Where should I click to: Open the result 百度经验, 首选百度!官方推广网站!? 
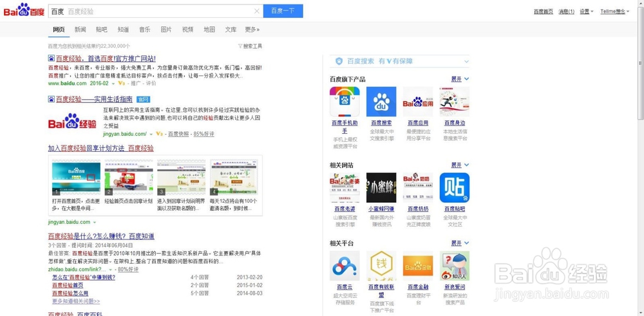[x=106, y=59]
